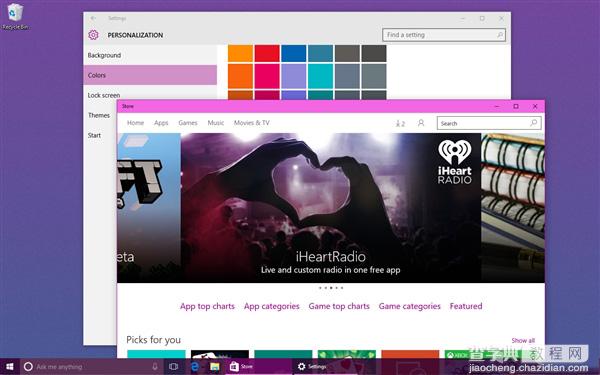The height and width of the screenshot is (375, 600).
Task: Pick the orange swatch in top row
Action: pos(240,53)
